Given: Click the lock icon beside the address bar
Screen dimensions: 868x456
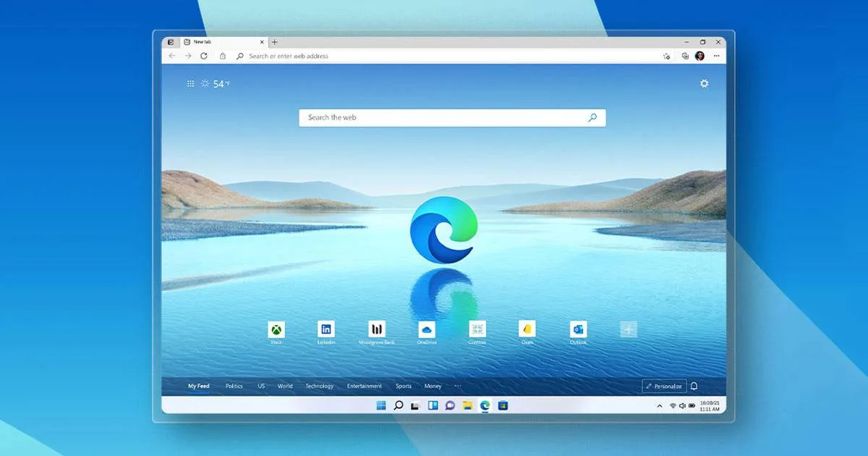Looking at the screenshot, I should [x=223, y=56].
